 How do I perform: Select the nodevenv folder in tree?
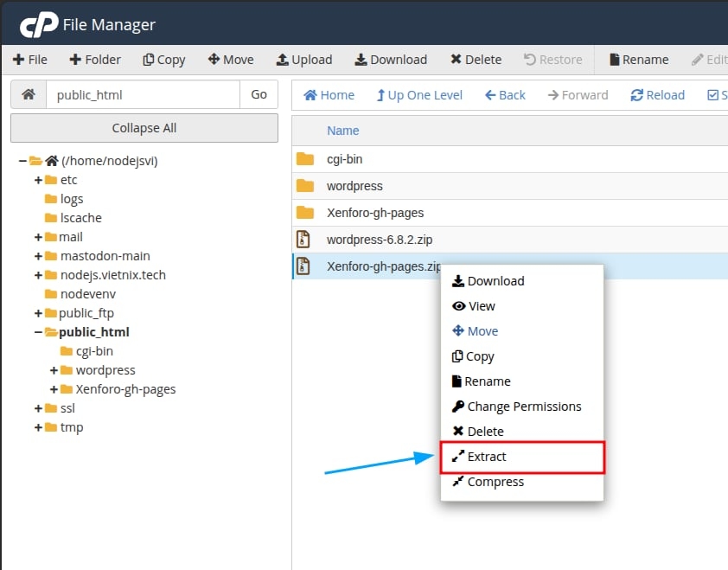(x=87, y=294)
